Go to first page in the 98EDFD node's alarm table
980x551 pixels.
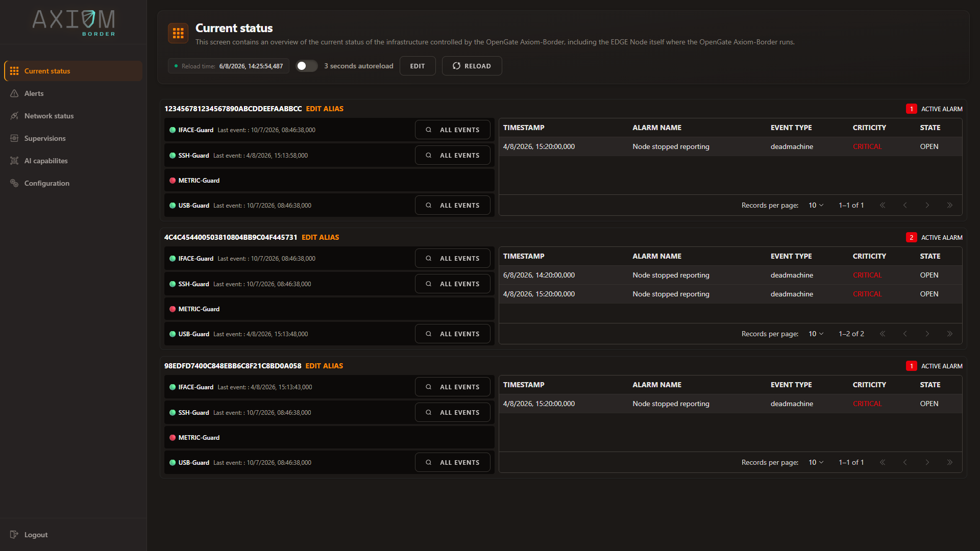point(883,462)
